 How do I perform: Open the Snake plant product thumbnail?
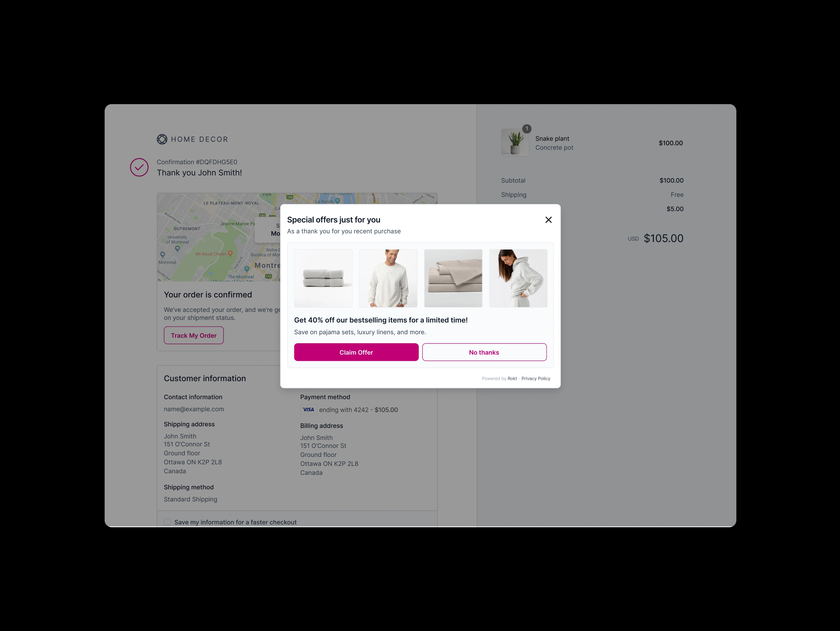click(515, 143)
